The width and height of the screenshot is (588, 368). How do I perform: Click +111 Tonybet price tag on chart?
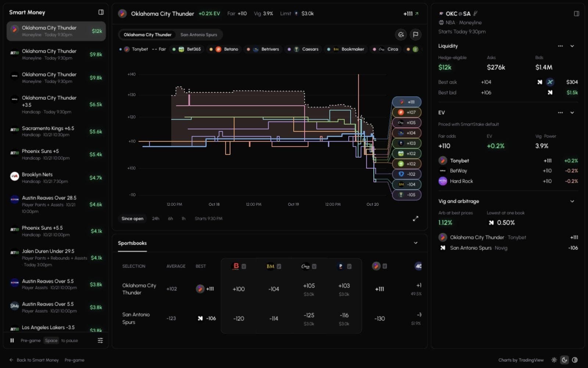click(406, 102)
